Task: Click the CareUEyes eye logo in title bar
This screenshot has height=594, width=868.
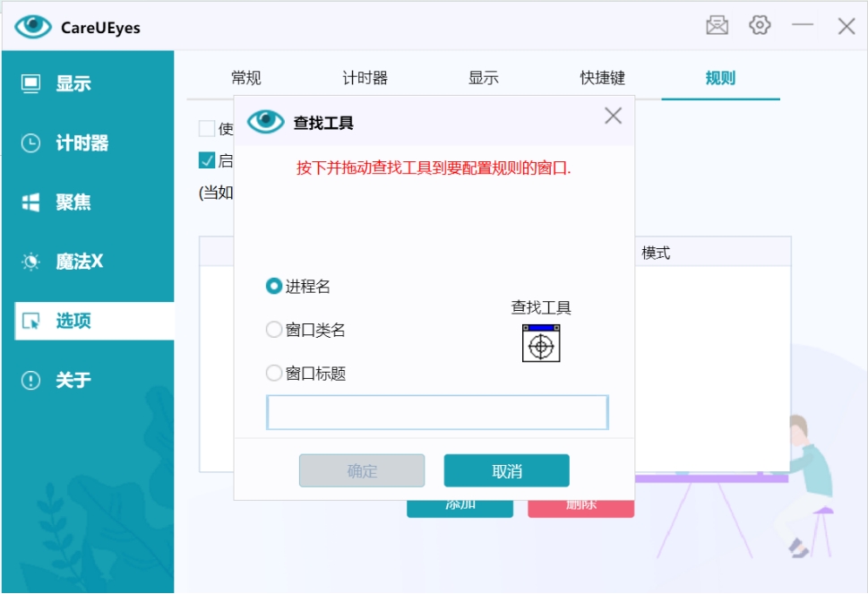Action: coord(33,27)
